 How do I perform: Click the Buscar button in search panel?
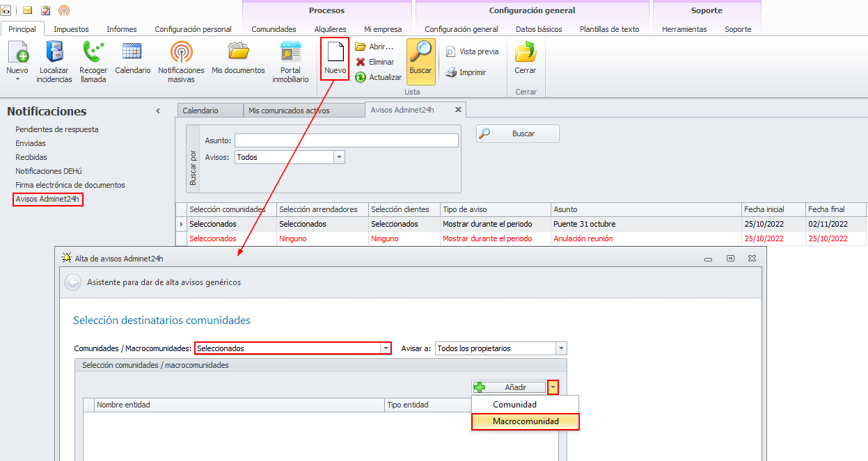coord(518,134)
